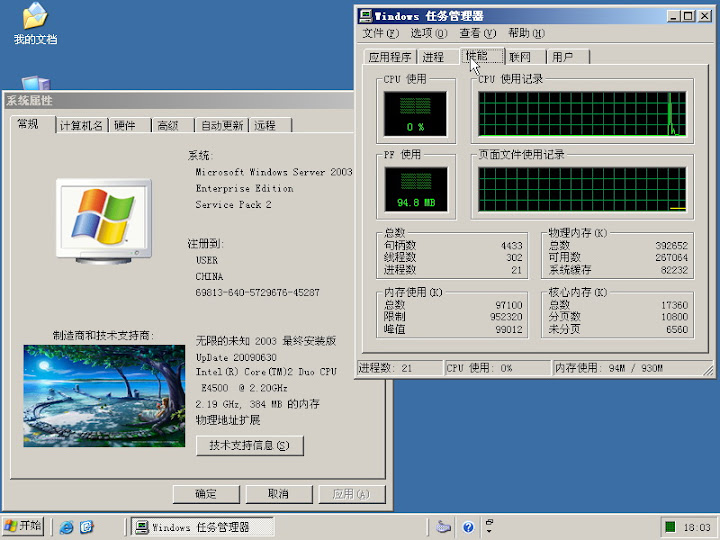Minimize the Task Manager window
Viewport: 720px width, 540px height.
click(673, 17)
